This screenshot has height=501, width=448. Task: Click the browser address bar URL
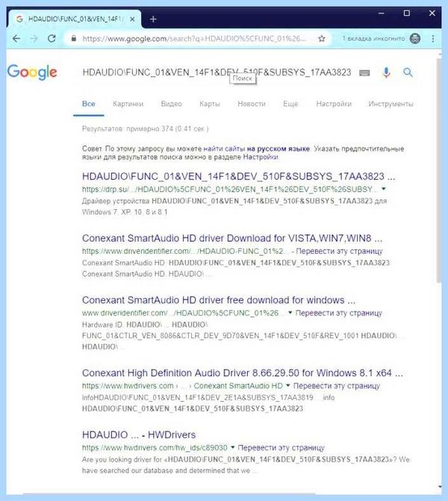click(194, 39)
